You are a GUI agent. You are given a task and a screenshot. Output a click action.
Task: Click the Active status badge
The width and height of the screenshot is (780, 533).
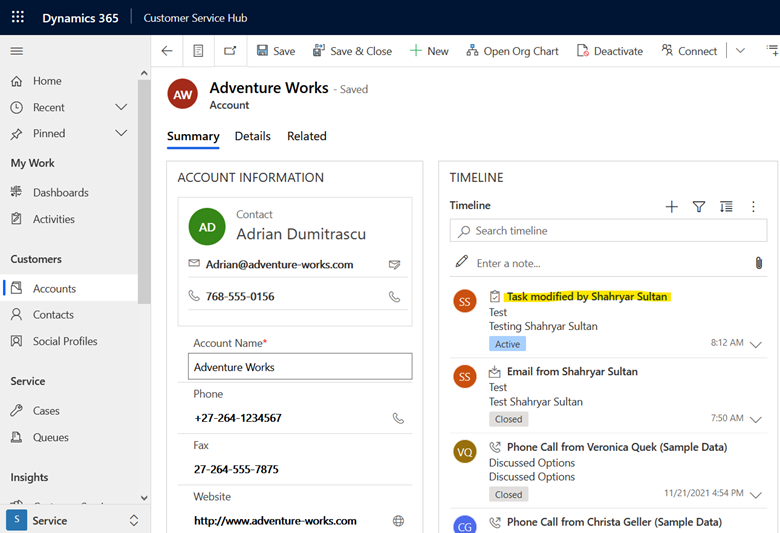pos(507,344)
